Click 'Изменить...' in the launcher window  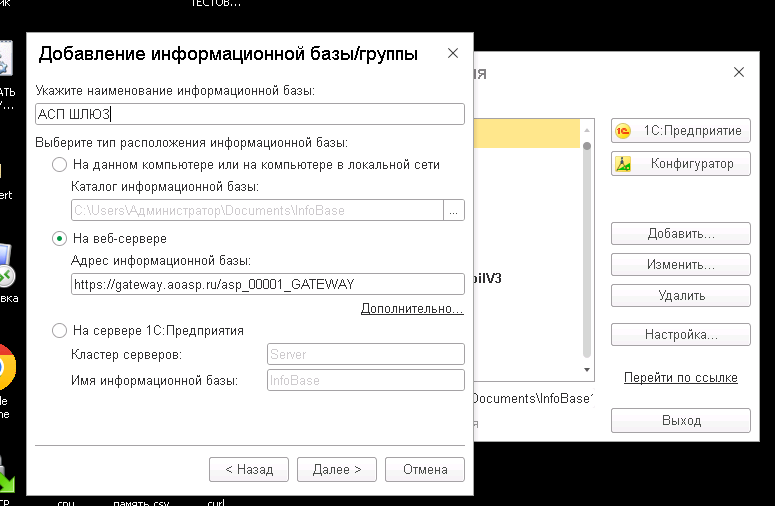pyautogui.click(x=681, y=265)
